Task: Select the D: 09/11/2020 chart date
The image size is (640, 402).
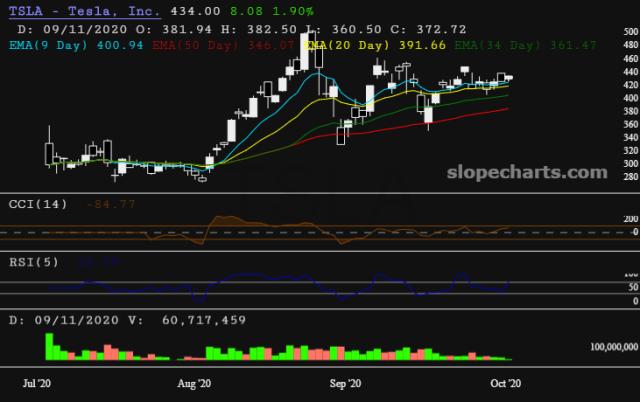Action: [72, 29]
